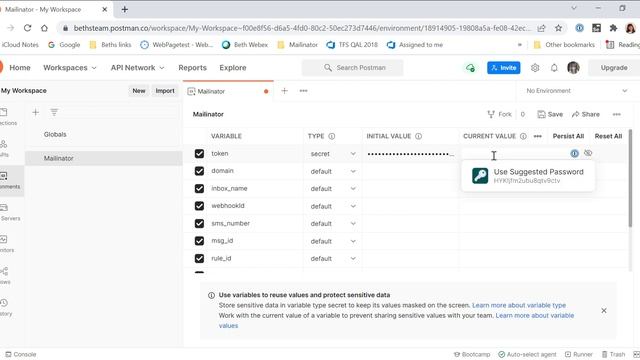Close the variables info banner
640x360 pixels.
(x=604, y=311)
